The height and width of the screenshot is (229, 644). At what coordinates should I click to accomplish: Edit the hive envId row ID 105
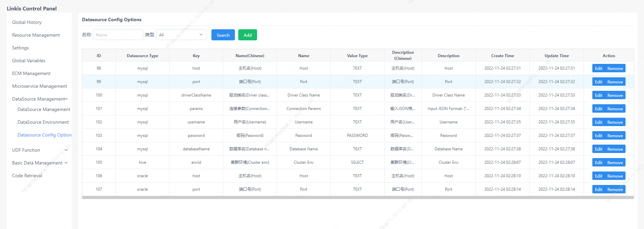pos(598,162)
